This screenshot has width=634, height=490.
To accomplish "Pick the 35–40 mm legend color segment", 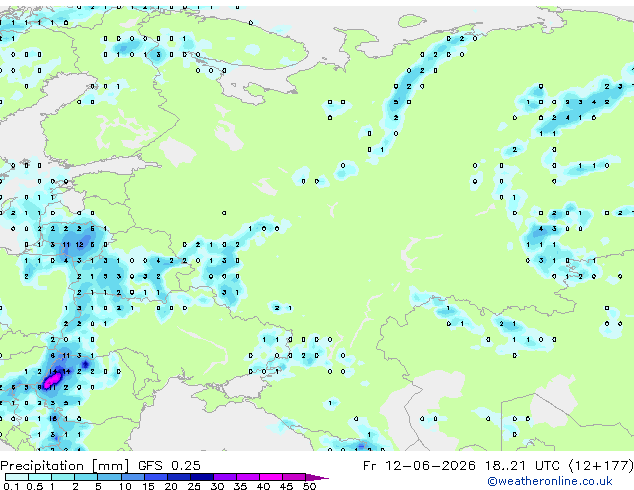I will click(247, 477).
